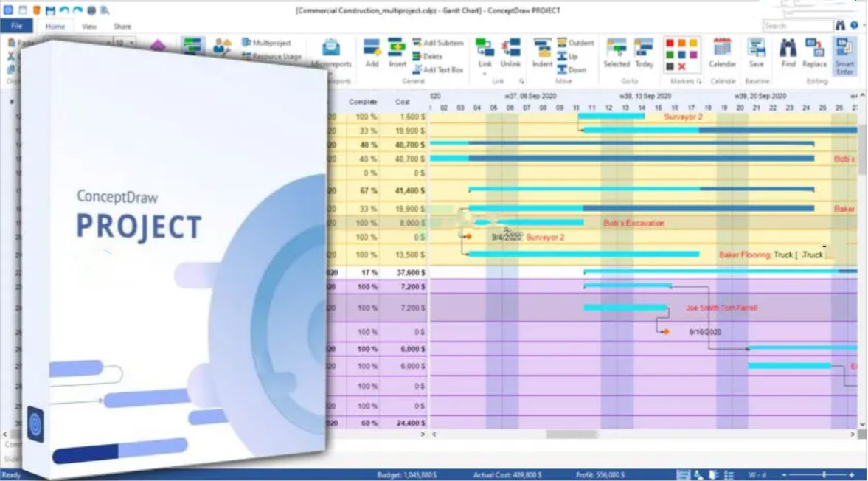Image resolution: width=868 pixels, height=481 pixels.
Task: Open the font size dropdown
Action: (x=131, y=43)
